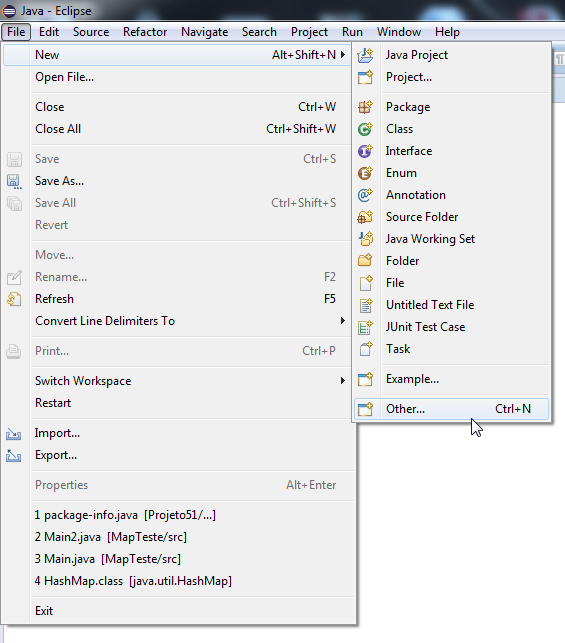565x643 pixels.
Task: Click the Untitled Text File icon
Action: coord(365,305)
